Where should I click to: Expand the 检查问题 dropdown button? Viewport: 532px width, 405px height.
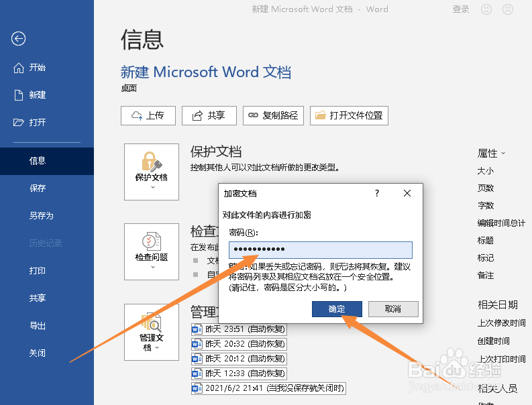(x=152, y=251)
